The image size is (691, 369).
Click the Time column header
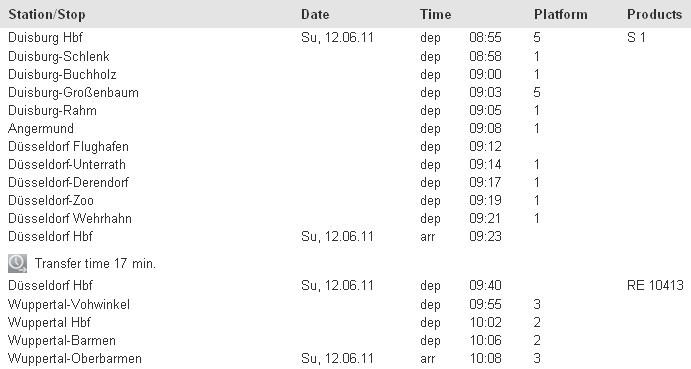(435, 15)
